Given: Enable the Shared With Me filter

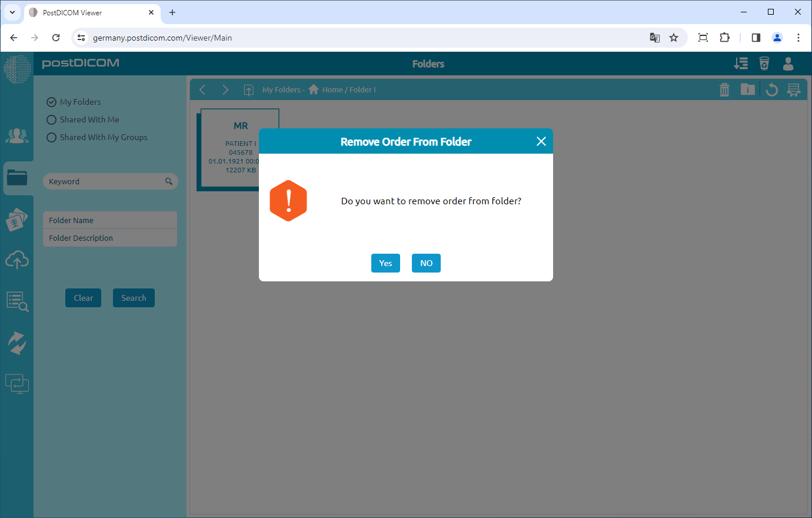Looking at the screenshot, I should pos(51,119).
